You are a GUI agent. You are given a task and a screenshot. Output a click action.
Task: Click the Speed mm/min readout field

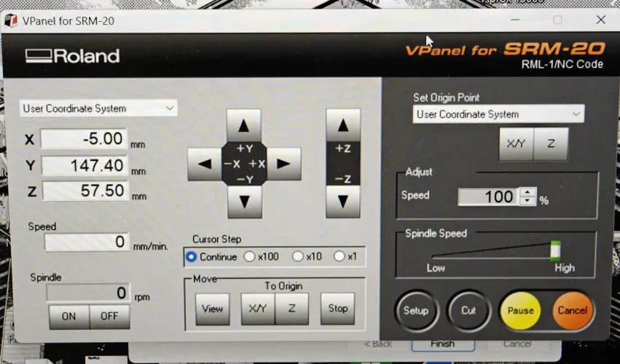pos(87,242)
